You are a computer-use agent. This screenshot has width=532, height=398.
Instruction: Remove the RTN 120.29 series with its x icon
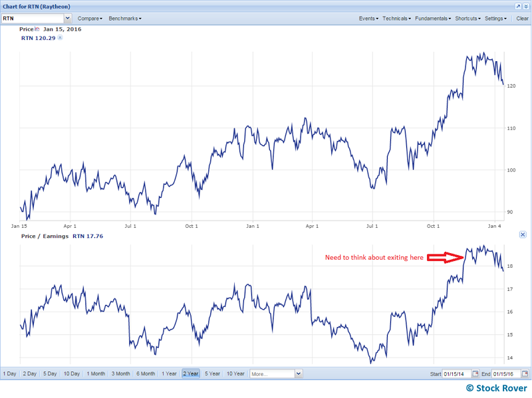point(60,37)
